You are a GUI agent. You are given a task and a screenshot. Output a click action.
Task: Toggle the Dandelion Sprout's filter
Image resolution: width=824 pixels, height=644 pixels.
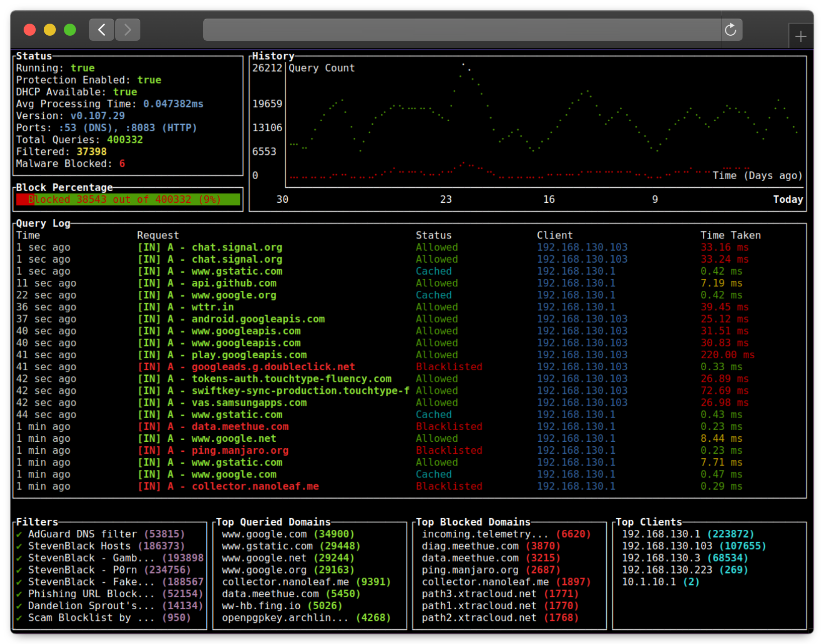click(19, 606)
